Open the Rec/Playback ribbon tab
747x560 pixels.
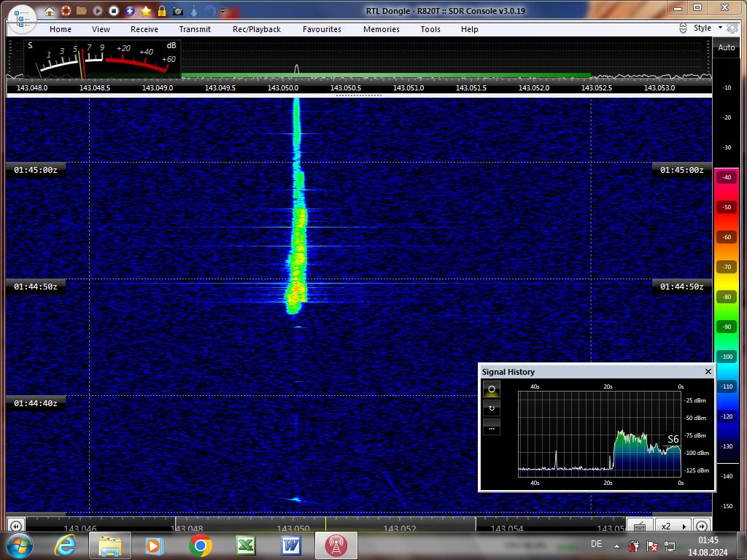(x=257, y=29)
